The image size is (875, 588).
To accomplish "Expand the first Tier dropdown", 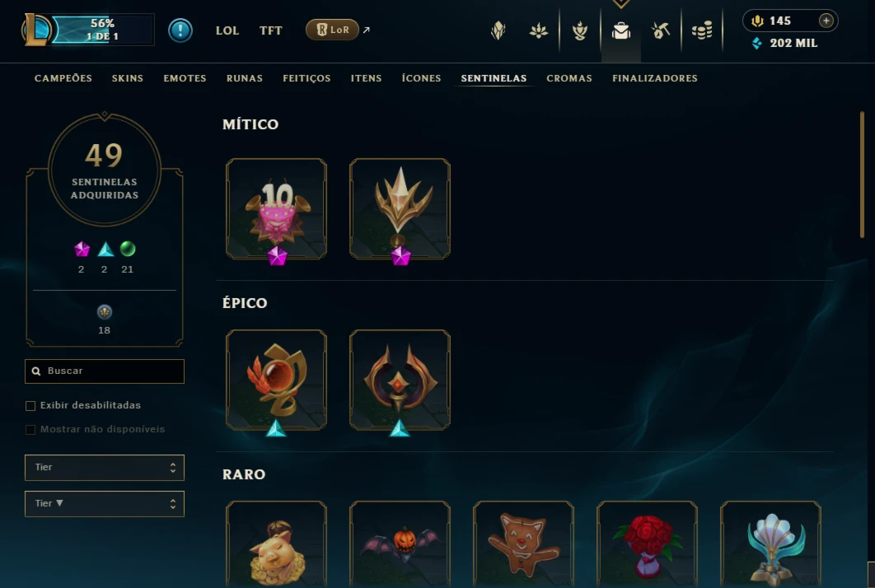I will tap(105, 468).
